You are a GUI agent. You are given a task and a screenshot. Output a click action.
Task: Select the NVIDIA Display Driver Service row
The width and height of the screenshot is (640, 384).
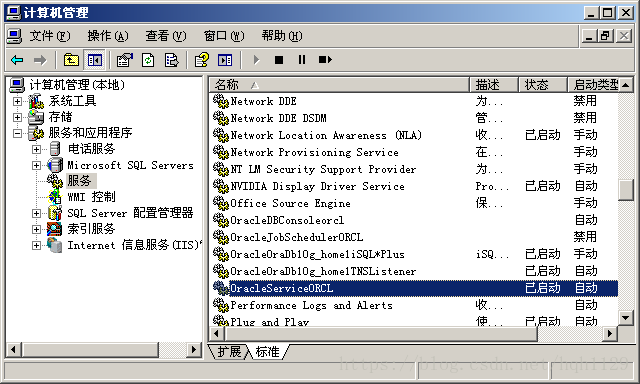click(414, 186)
